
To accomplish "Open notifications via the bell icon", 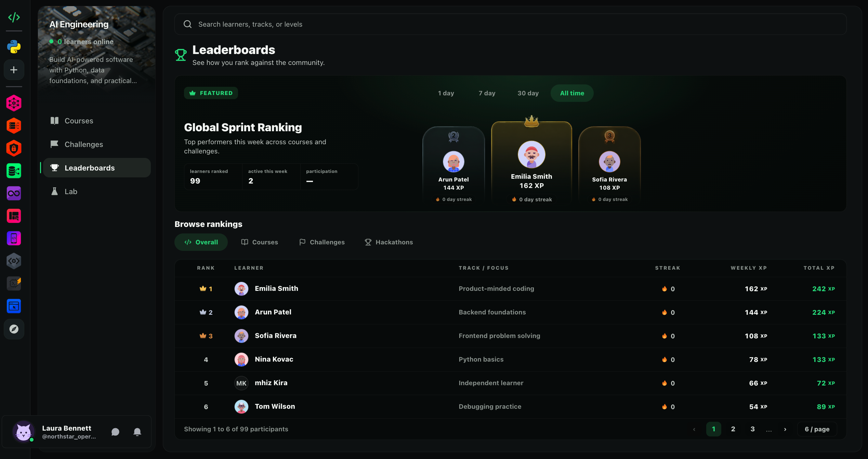I will point(137,432).
